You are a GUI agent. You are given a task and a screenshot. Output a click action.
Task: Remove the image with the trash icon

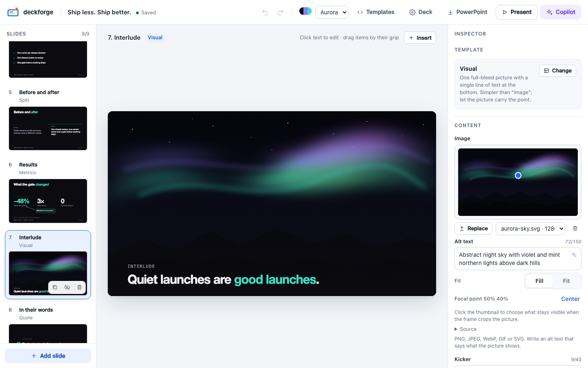(x=575, y=229)
